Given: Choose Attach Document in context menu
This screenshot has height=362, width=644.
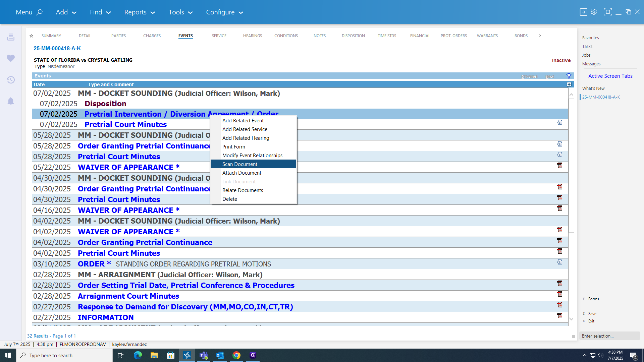Looking at the screenshot, I should pyautogui.click(x=253, y=173).
